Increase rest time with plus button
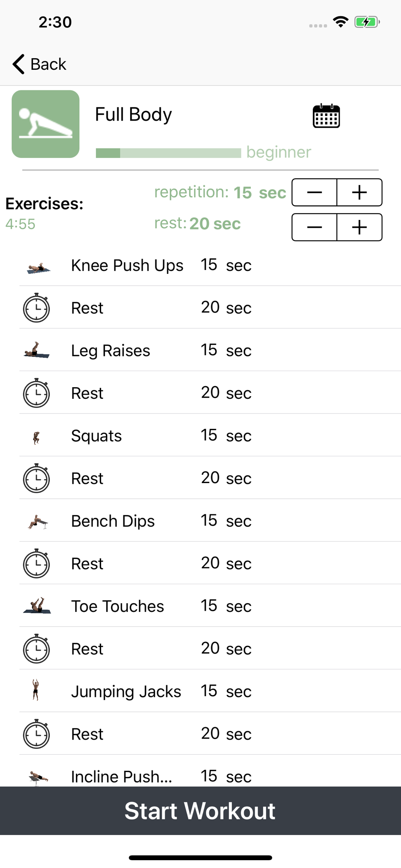 coord(359,227)
